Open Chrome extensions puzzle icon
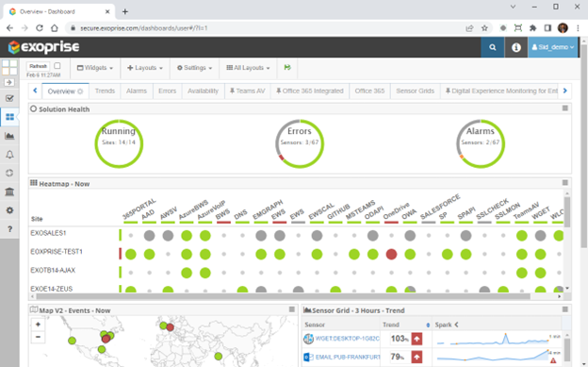This screenshot has height=367, width=588. click(532, 28)
